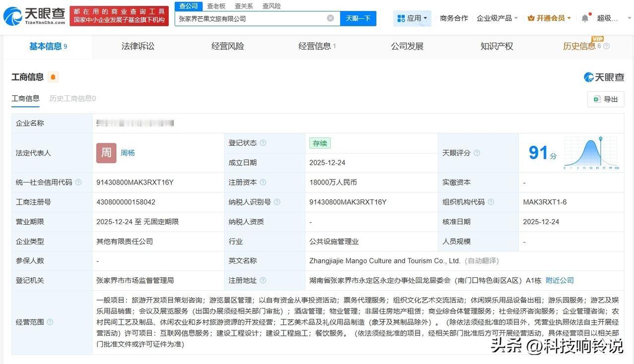Click the 营业期限 value 无固定期限

click(x=161, y=222)
